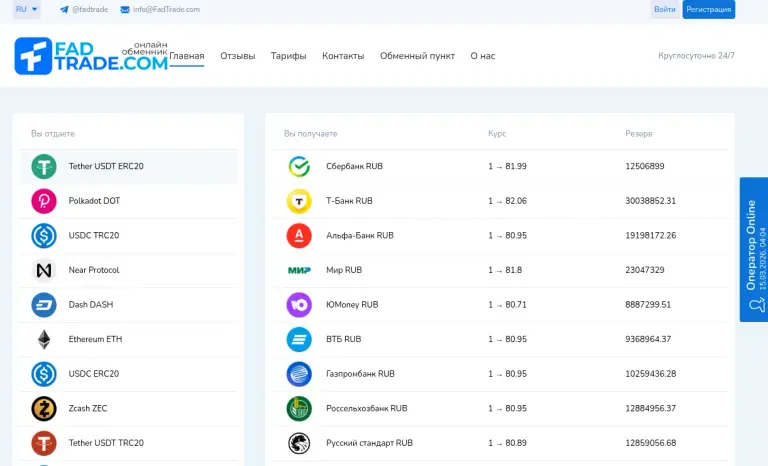768x466 pixels.
Task: Click the Т-Банк rate 1 → 82.06
Action: click(507, 201)
